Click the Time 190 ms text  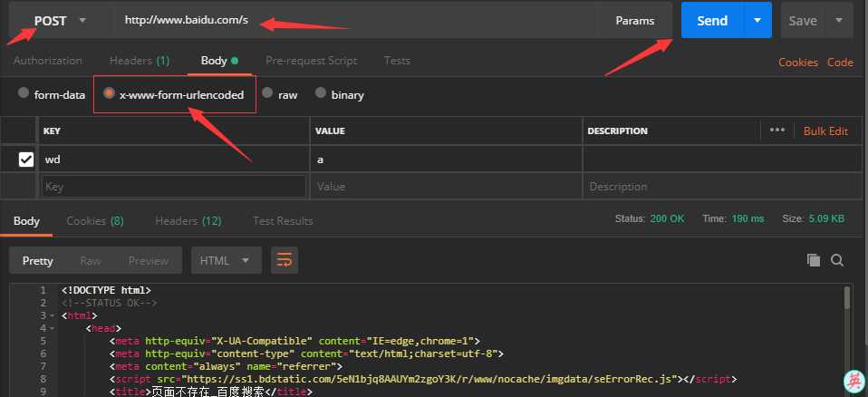[734, 218]
